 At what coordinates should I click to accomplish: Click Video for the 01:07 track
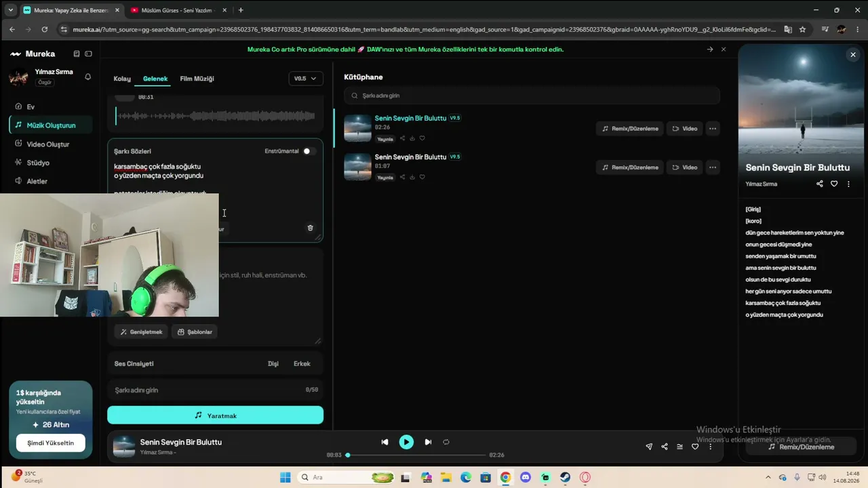[684, 167]
